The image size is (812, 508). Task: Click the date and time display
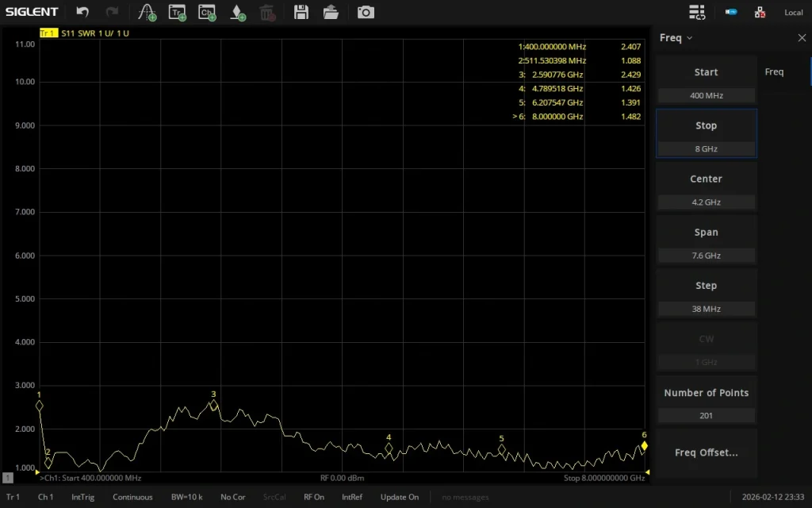[x=772, y=497]
